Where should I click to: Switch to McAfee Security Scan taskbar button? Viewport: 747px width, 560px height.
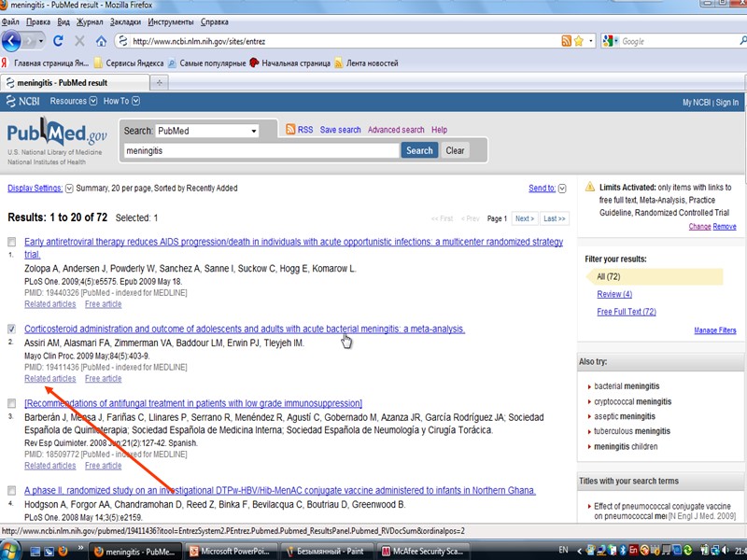coord(423,551)
